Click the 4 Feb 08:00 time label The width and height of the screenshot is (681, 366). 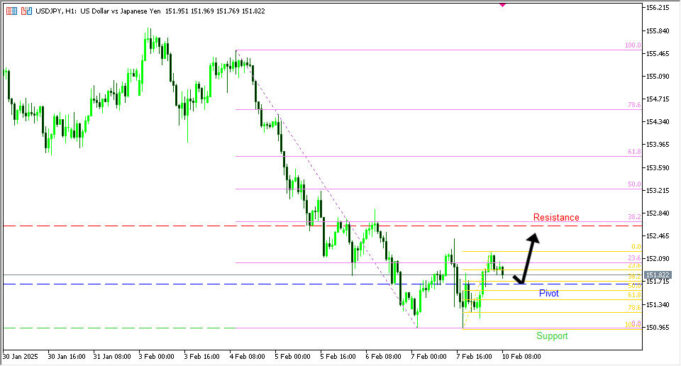coord(247,356)
